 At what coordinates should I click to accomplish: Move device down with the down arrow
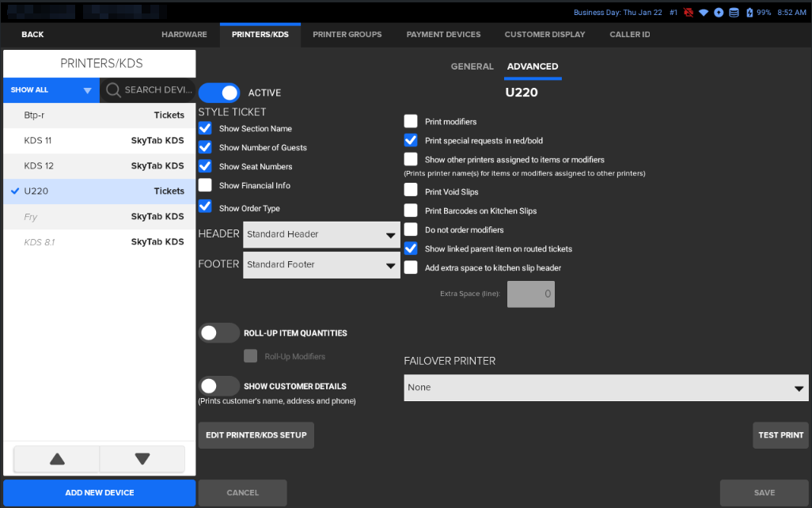[x=142, y=459]
